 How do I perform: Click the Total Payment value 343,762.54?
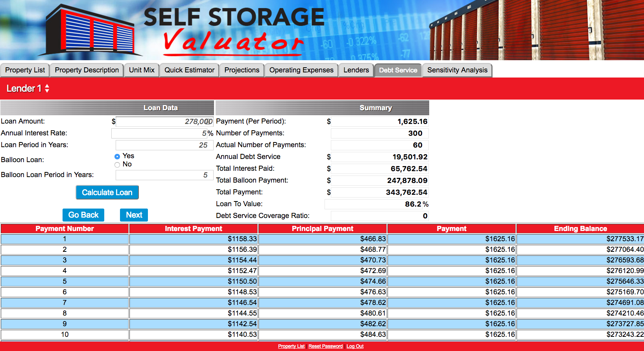pos(380,192)
